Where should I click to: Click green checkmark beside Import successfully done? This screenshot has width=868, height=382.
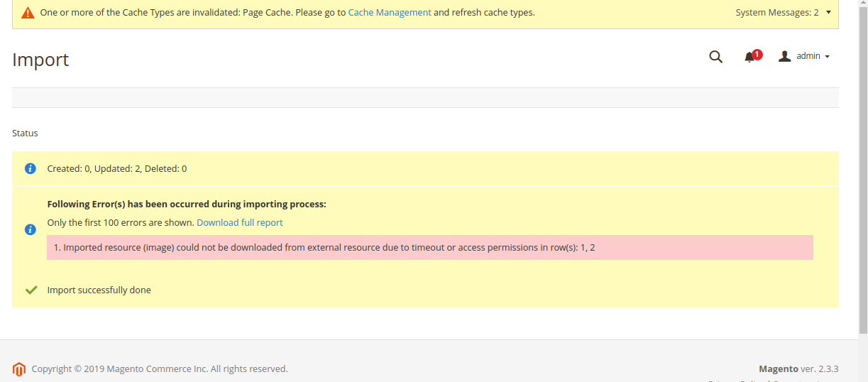pyautogui.click(x=31, y=290)
